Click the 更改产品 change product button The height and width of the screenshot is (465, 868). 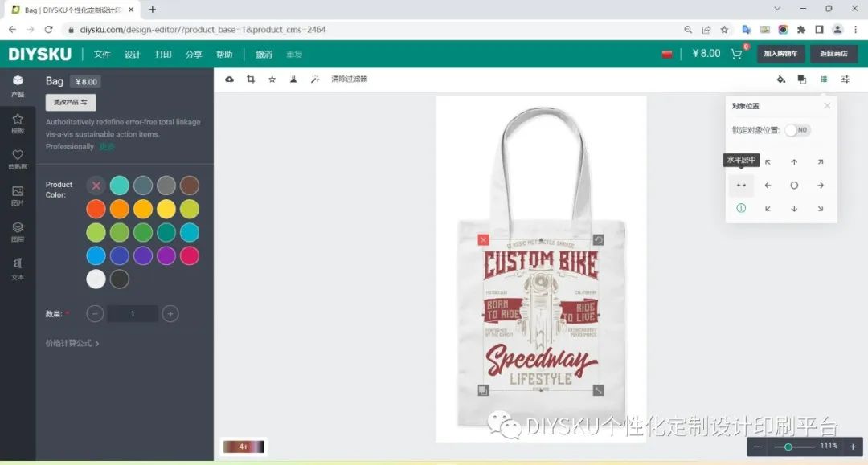70,102
